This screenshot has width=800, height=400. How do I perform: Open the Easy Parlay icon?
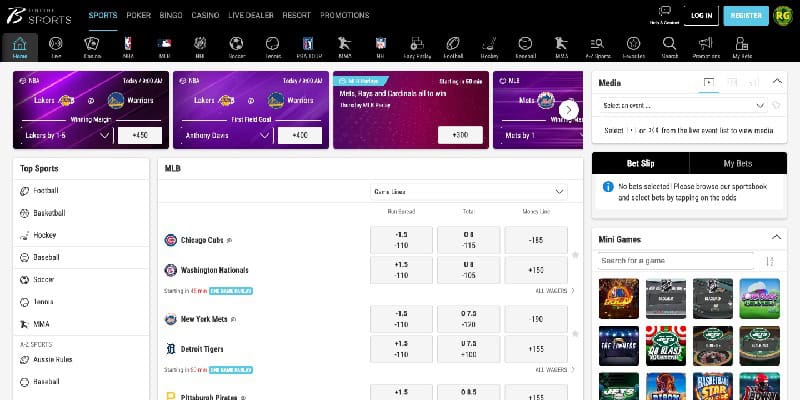(x=417, y=47)
